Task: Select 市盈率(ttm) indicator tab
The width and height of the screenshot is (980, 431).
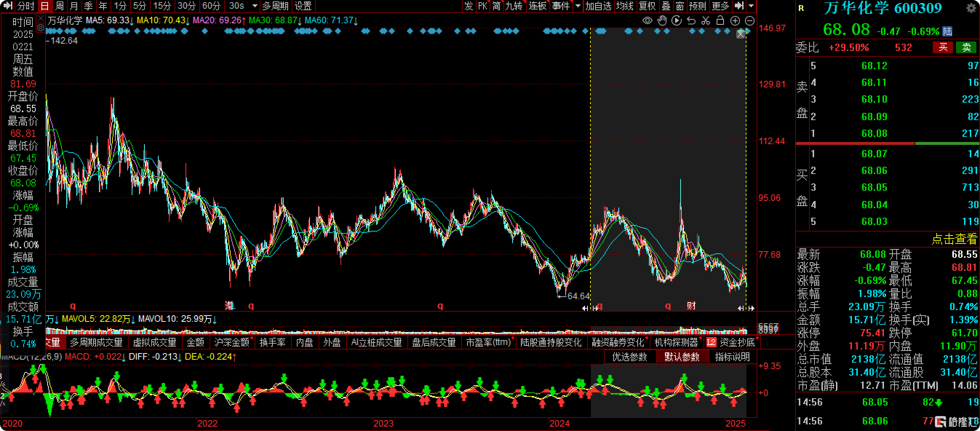Action: click(489, 342)
